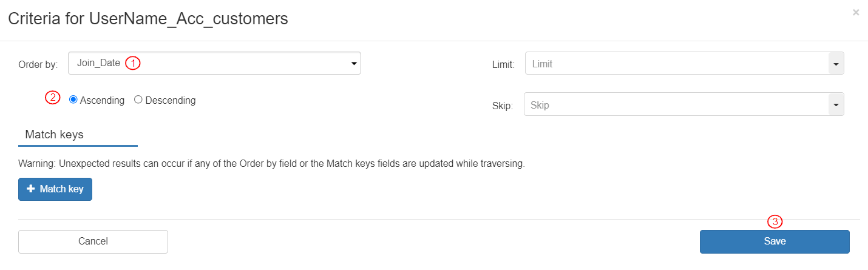Click the "Limit:" label
The image size is (868, 270).
click(x=503, y=64)
